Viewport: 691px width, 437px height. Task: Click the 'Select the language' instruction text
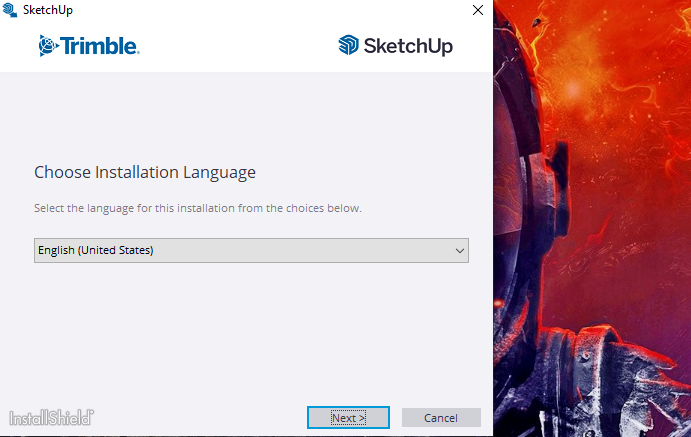click(198, 208)
